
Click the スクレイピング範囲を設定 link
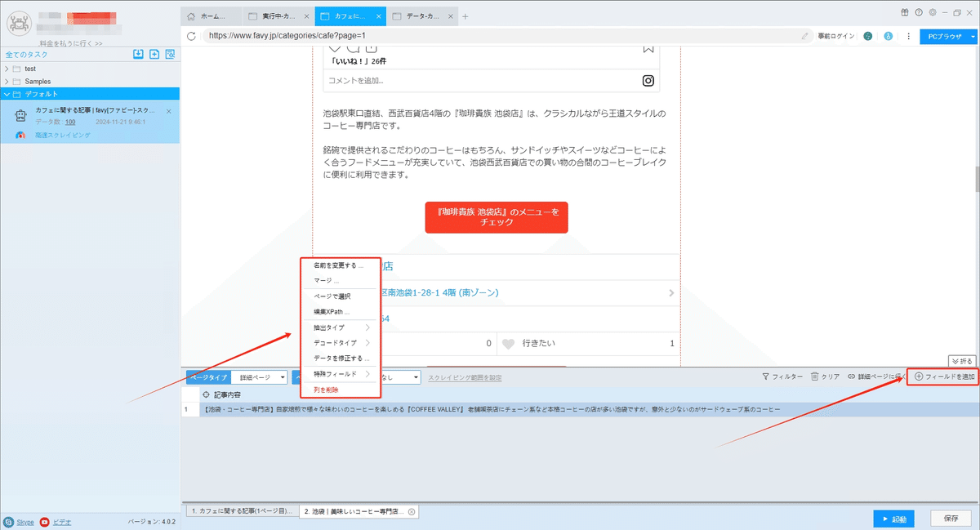click(x=465, y=378)
